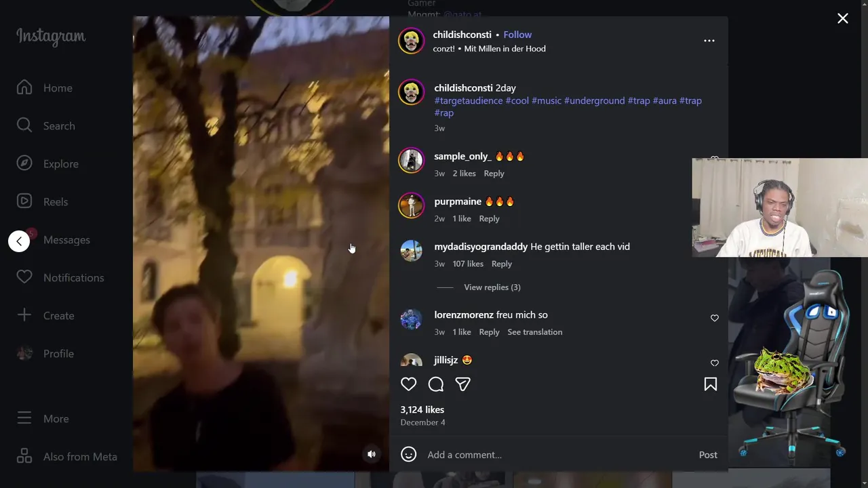Open post options three-dot menu

709,41
